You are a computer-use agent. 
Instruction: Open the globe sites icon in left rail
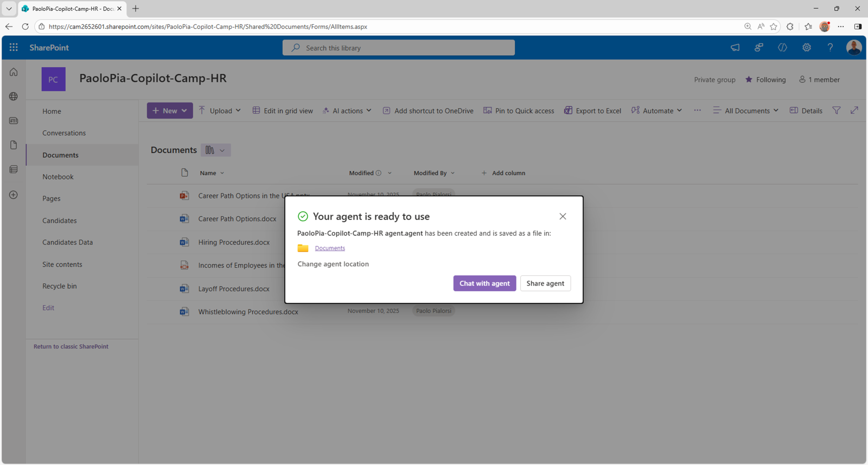point(14,96)
